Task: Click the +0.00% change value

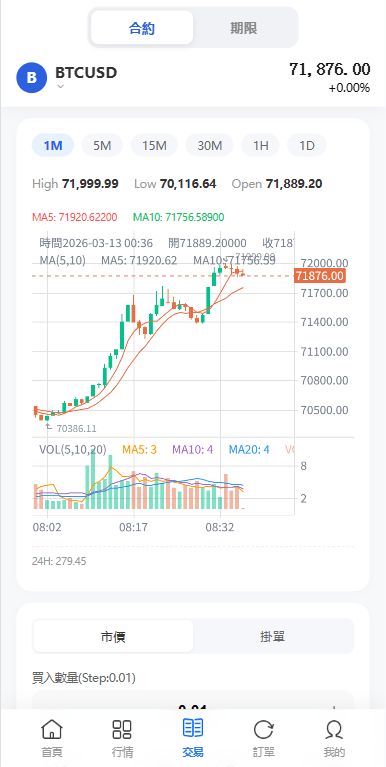Action: click(349, 88)
